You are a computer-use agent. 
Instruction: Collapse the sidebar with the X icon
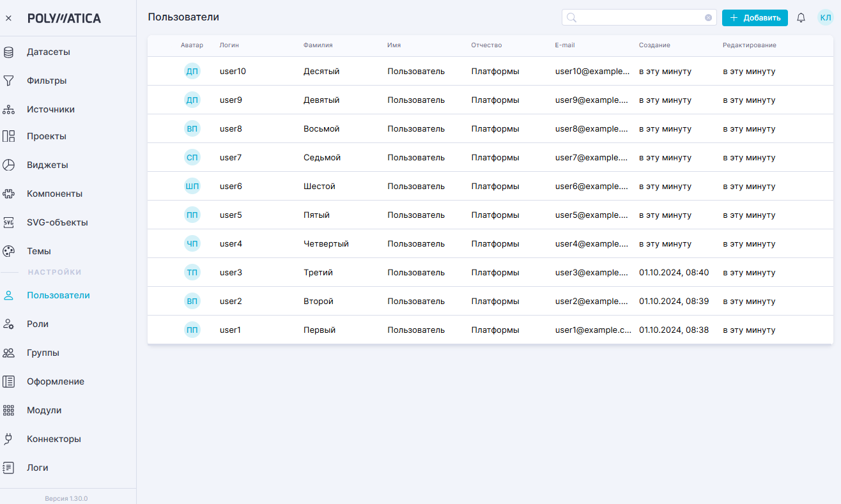pyautogui.click(x=8, y=19)
